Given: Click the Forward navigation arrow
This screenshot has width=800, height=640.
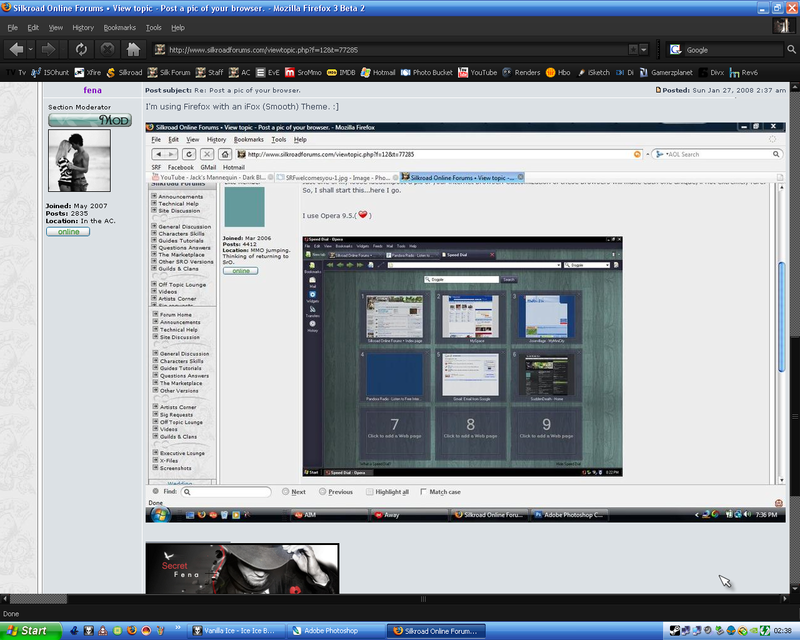Looking at the screenshot, I should (x=46, y=49).
